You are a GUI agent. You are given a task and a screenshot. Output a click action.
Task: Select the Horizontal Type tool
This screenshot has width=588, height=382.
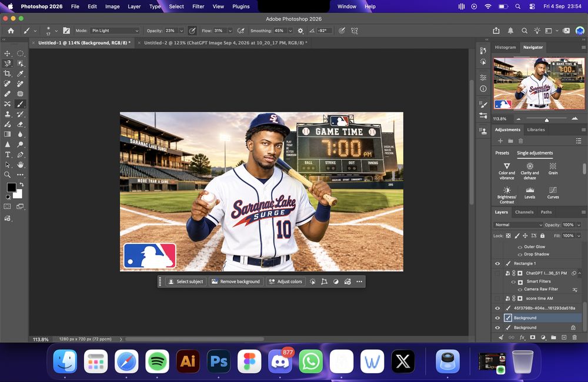coord(7,155)
